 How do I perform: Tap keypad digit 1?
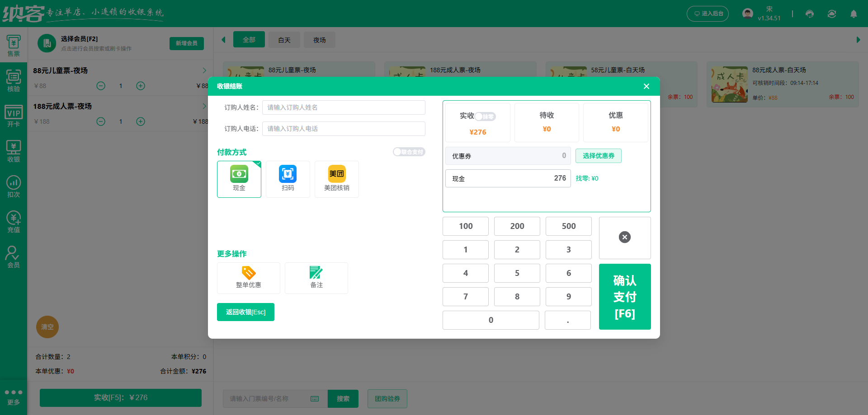pyautogui.click(x=466, y=250)
